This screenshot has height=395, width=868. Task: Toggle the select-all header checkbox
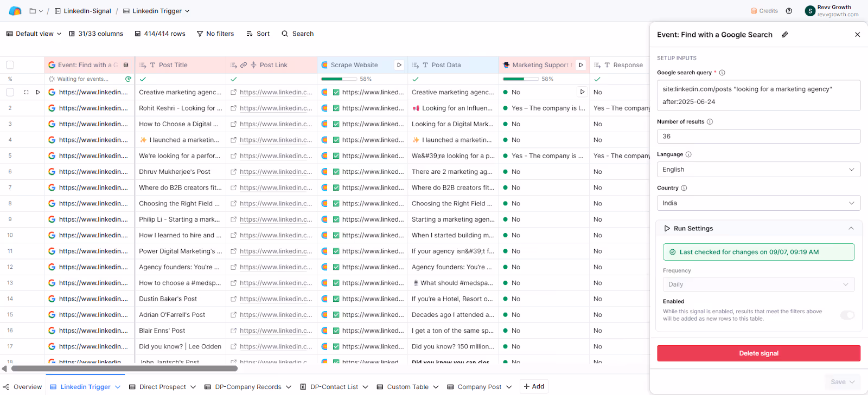point(10,65)
